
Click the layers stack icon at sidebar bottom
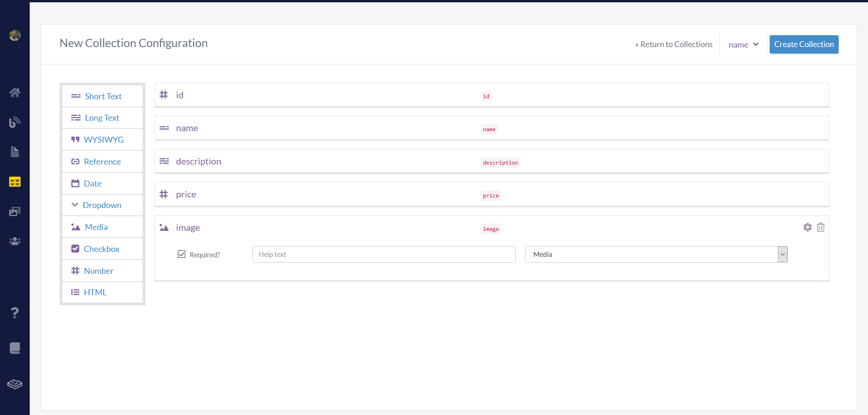click(x=15, y=384)
